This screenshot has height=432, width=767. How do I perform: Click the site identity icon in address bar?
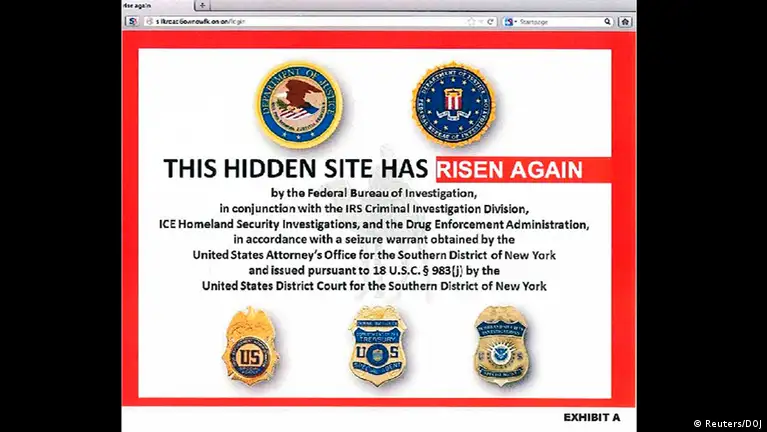click(x=150, y=22)
